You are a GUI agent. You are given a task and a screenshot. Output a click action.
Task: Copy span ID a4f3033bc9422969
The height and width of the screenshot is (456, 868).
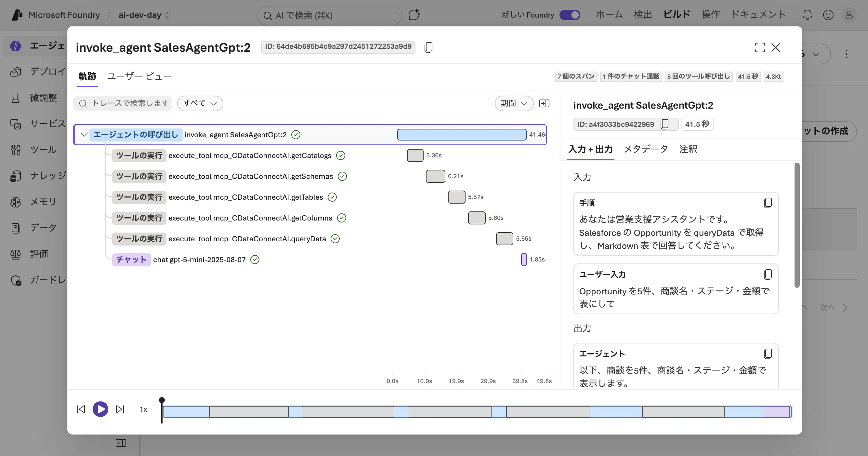665,124
